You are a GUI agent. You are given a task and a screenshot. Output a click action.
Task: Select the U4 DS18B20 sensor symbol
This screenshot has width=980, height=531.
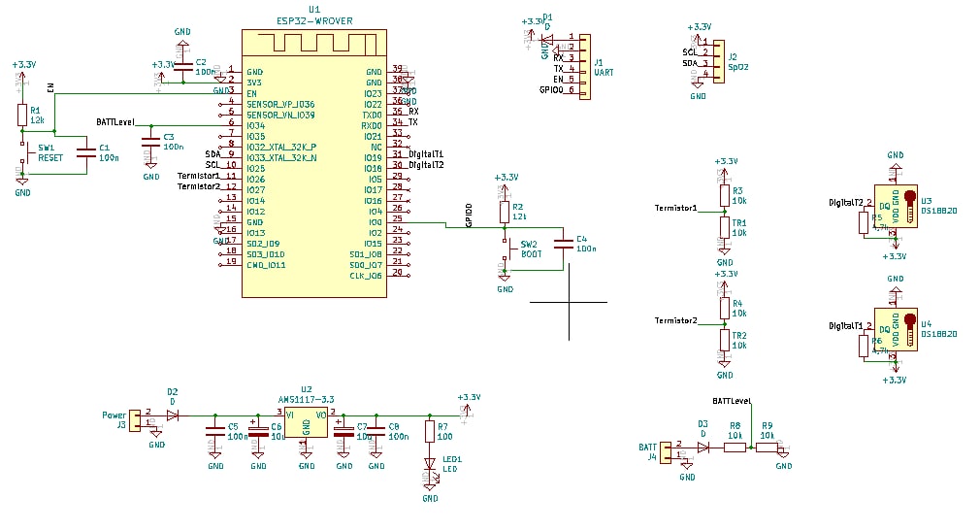point(896,329)
